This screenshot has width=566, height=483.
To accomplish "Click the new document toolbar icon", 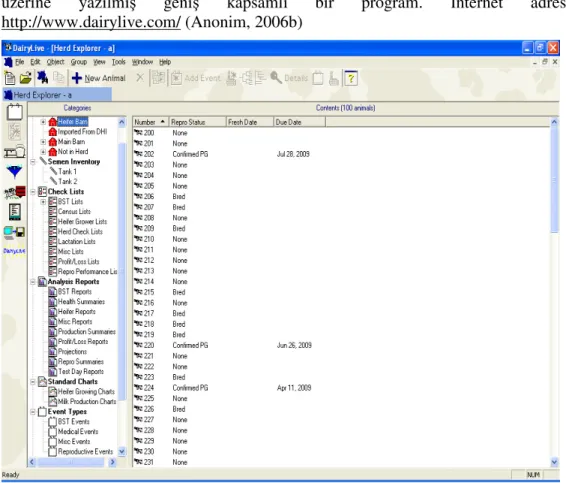I will 10,78.
